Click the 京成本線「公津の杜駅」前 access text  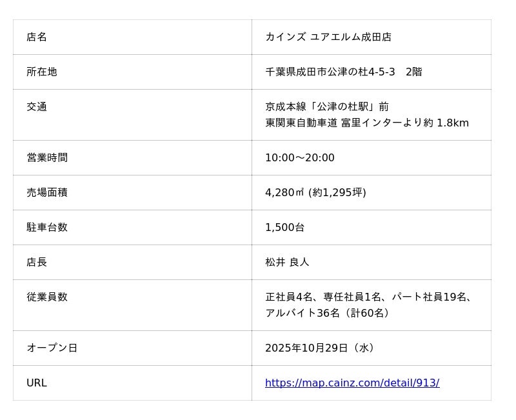click(x=326, y=106)
